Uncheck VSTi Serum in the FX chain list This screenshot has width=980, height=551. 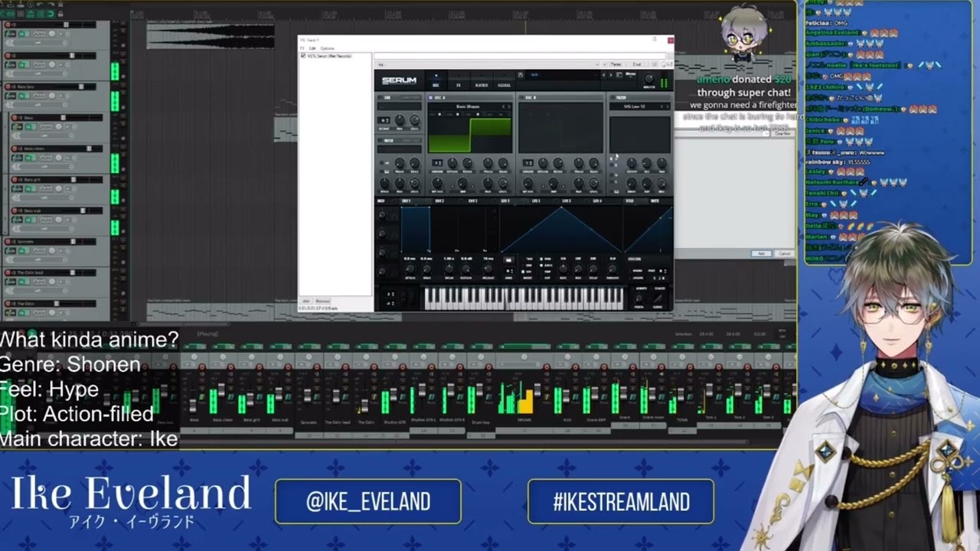(303, 56)
